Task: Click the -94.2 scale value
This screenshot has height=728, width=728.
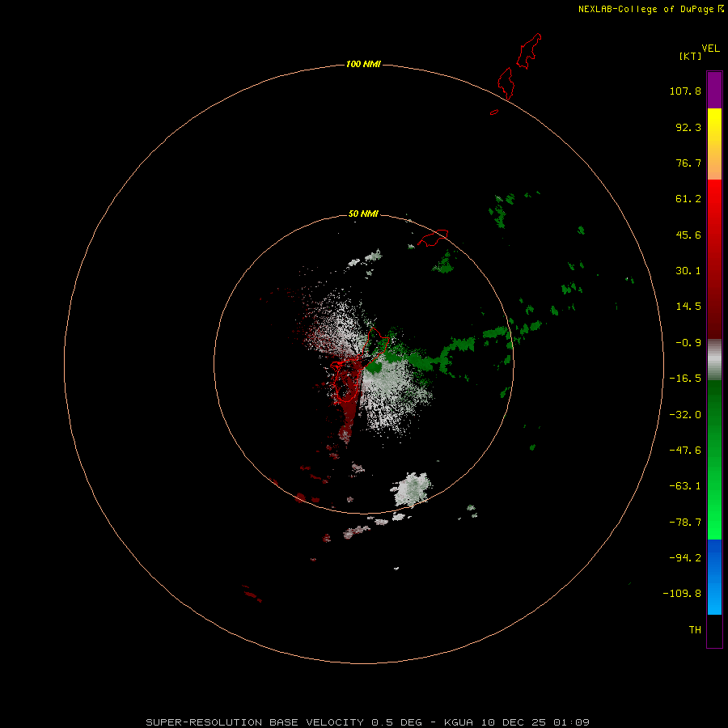Action: pyautogui.click(x=685, y=557)
